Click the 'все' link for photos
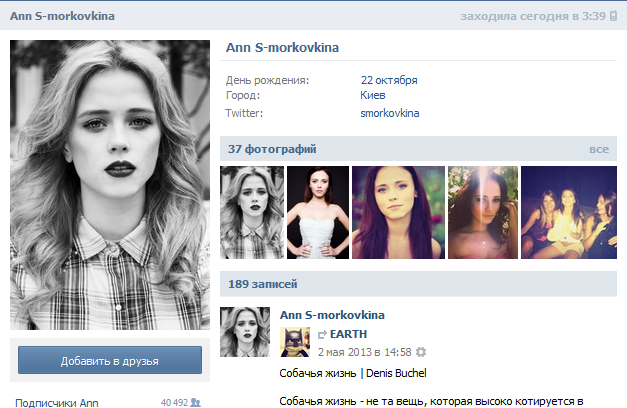 click(x=599, y=149)
